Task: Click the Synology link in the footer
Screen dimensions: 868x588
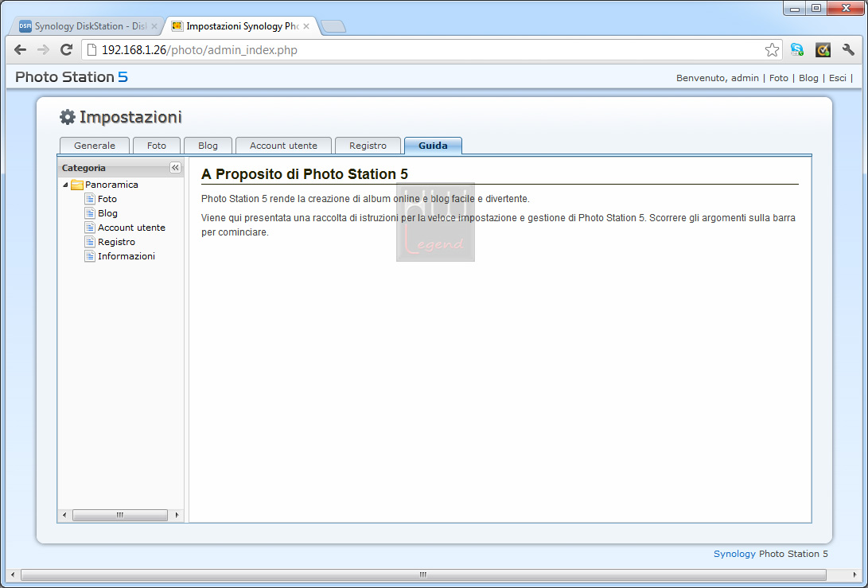Action: tap(734, 554)
